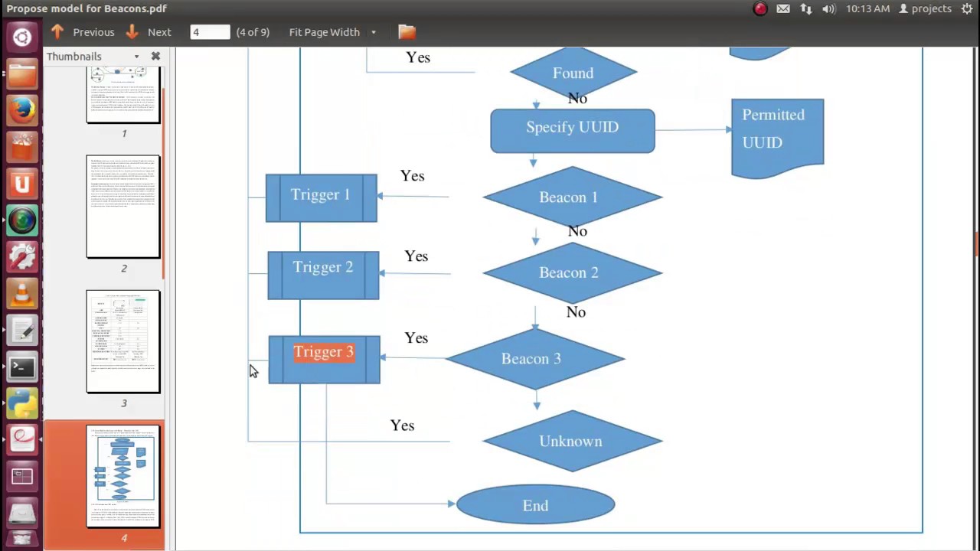Click the "Permitted UUID" shape text
The height and width of the screenshot is (551, 980).
coord(773,129)
